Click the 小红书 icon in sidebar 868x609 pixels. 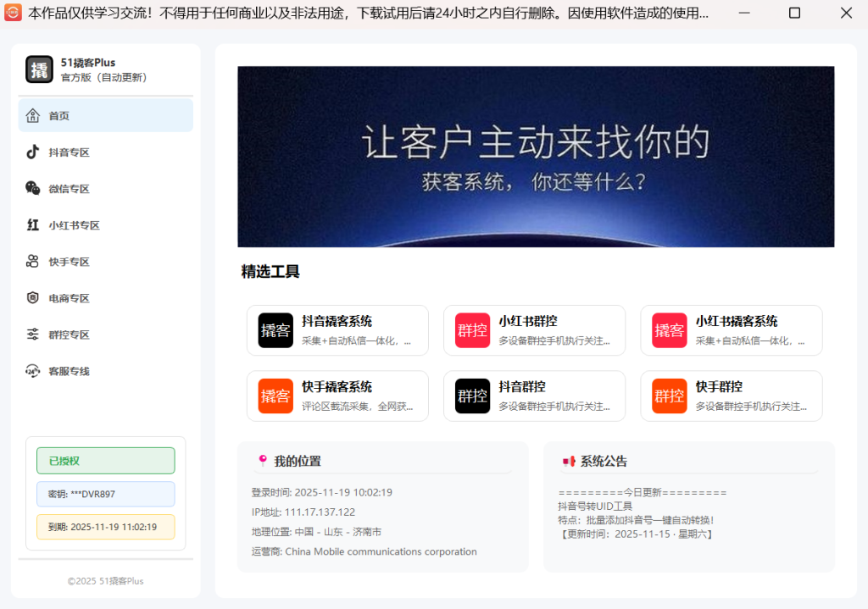click(32, 225)
